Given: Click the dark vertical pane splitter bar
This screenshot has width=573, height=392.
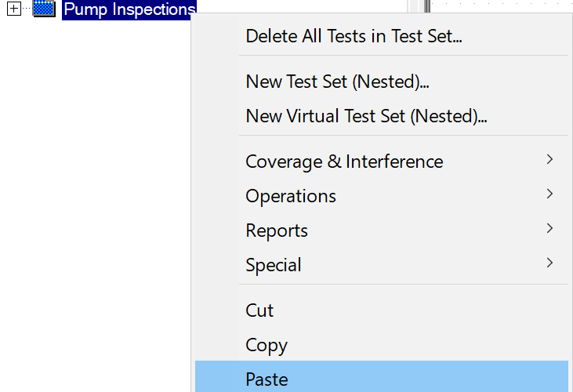Looking at the screenshot, I should click(427, 6).
